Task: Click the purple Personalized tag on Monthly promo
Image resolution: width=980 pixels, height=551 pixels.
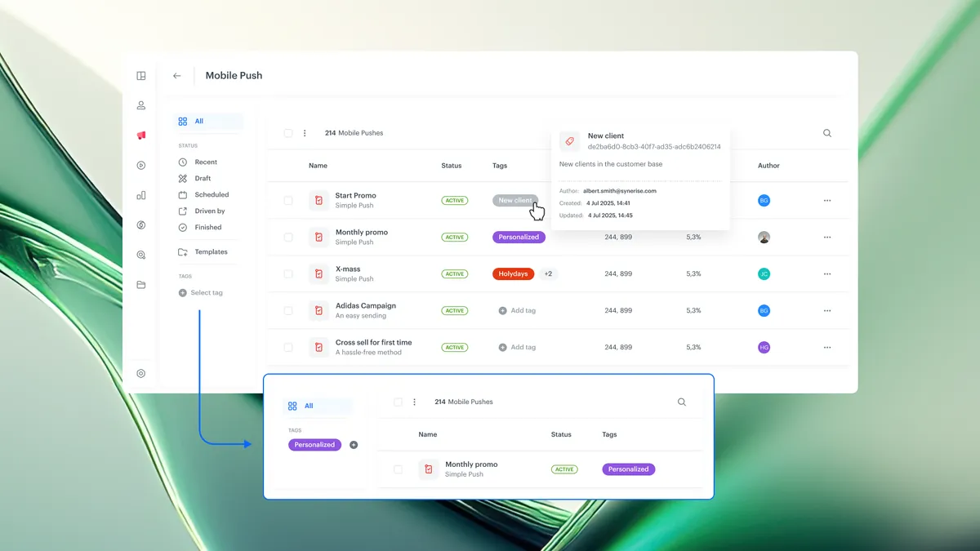Action: [x=519, y=237]
